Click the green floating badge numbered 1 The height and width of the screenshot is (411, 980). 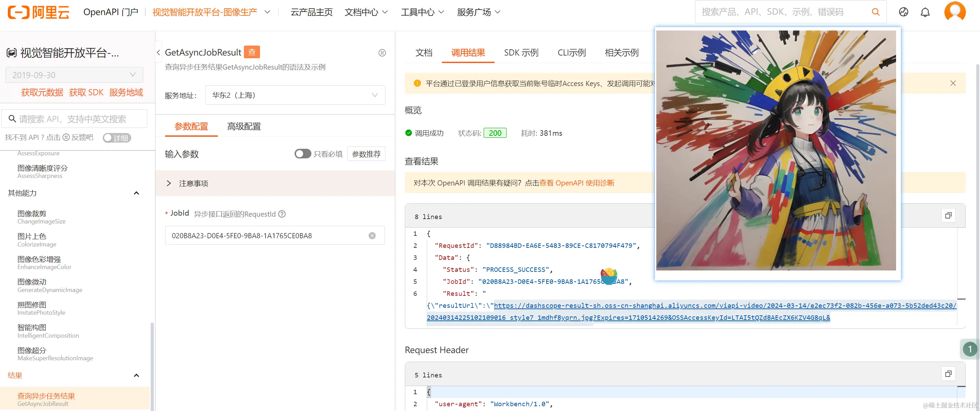[970, 349]
